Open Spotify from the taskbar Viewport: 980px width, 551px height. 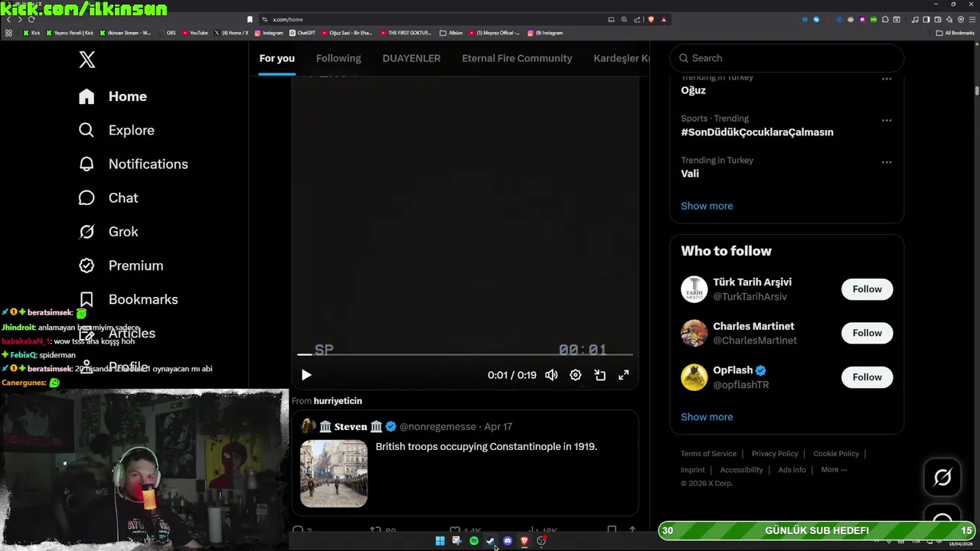tap(474, 541)
